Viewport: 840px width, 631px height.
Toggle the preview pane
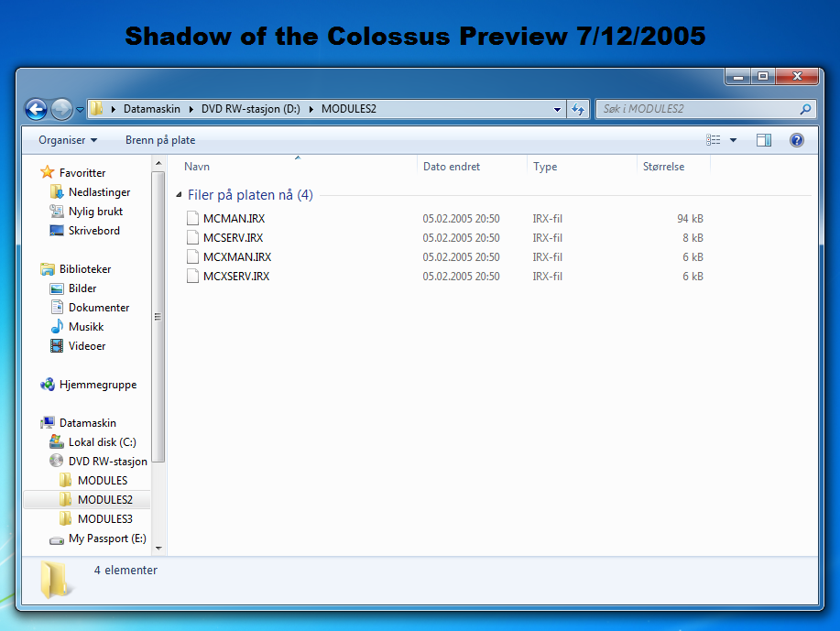click(764, 140)
